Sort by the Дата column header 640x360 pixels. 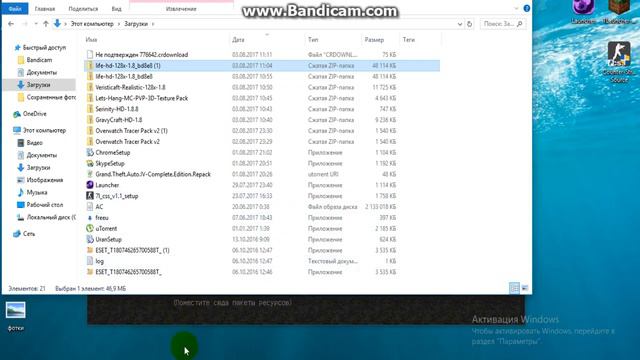pyautogui.click(x=238, y=40)
